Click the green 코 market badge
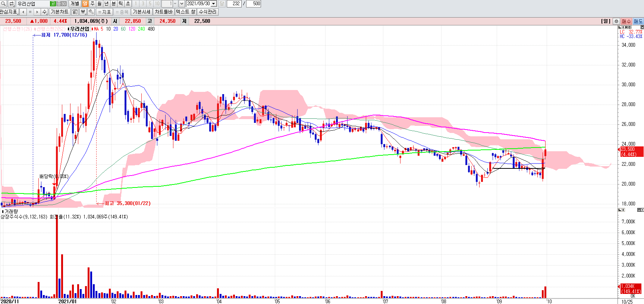This screenshot has width=644, height=304. (x=53, y=4)
